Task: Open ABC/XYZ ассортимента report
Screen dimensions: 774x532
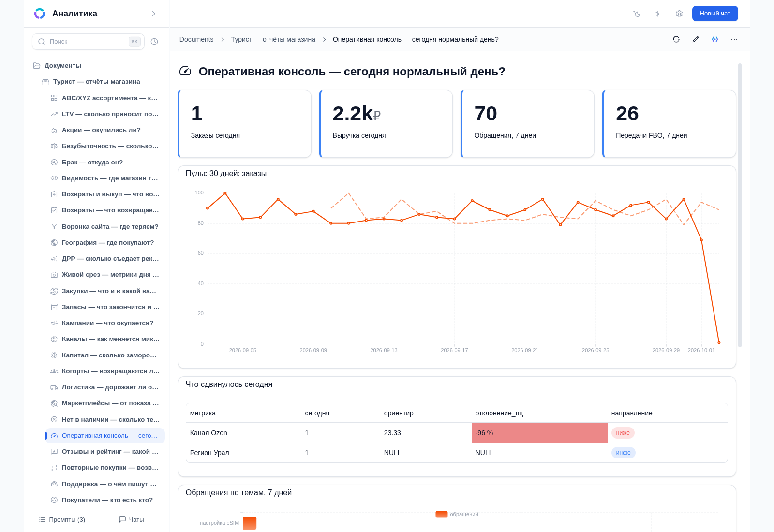Action: 105,98
